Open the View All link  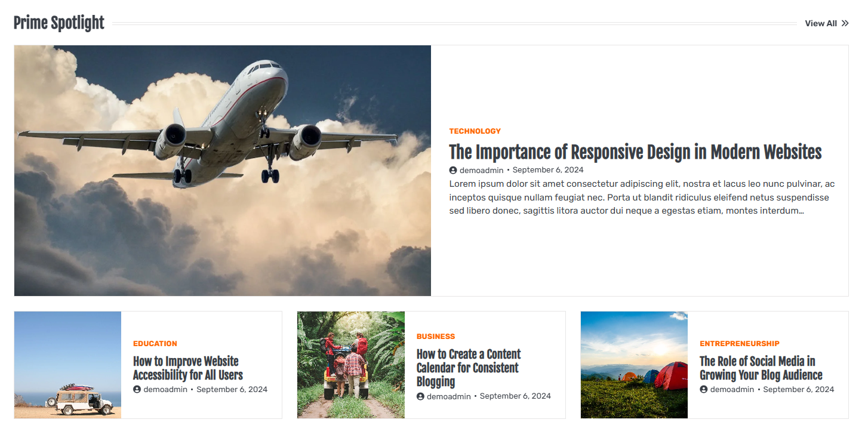[827, 23]
